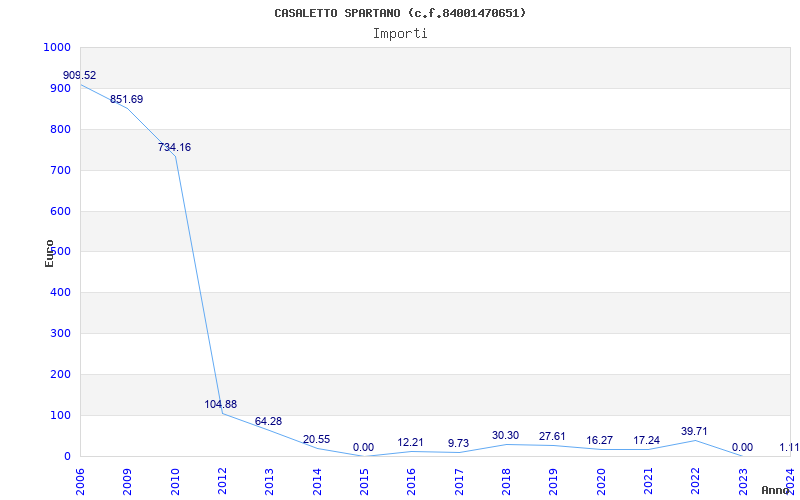
Task: Click the 800 y-axis label
Action: 60,129
